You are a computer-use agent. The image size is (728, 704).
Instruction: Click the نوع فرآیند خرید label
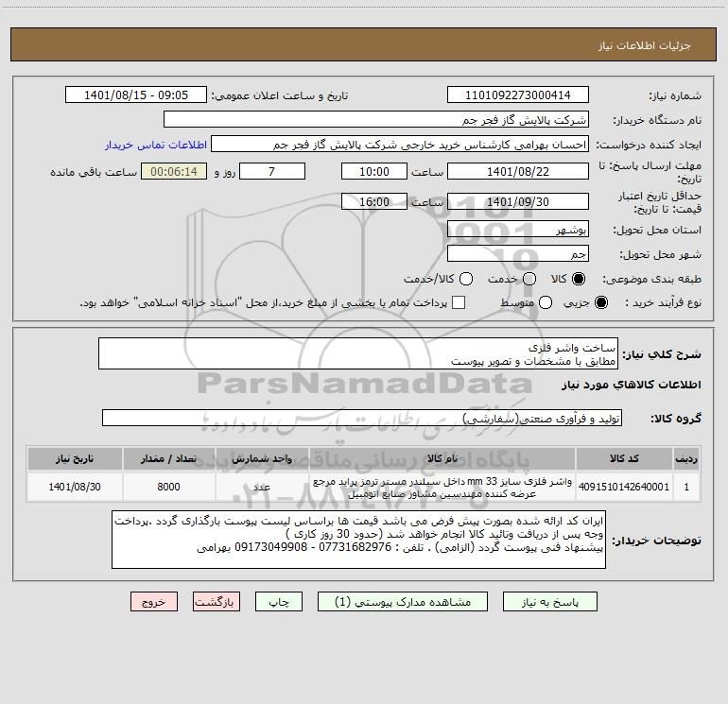[663, 302]
